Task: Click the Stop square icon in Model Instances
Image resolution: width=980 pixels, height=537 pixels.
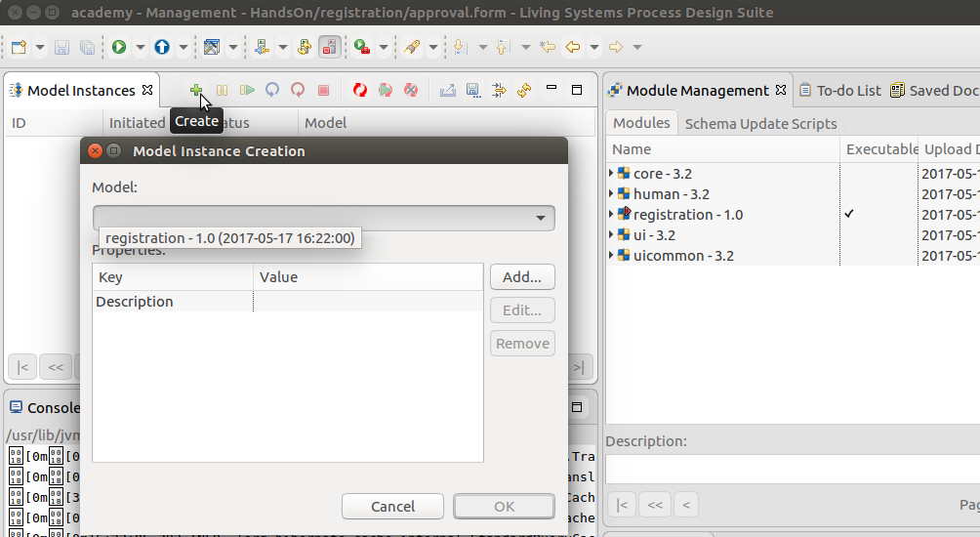Action: coord(323,90)
